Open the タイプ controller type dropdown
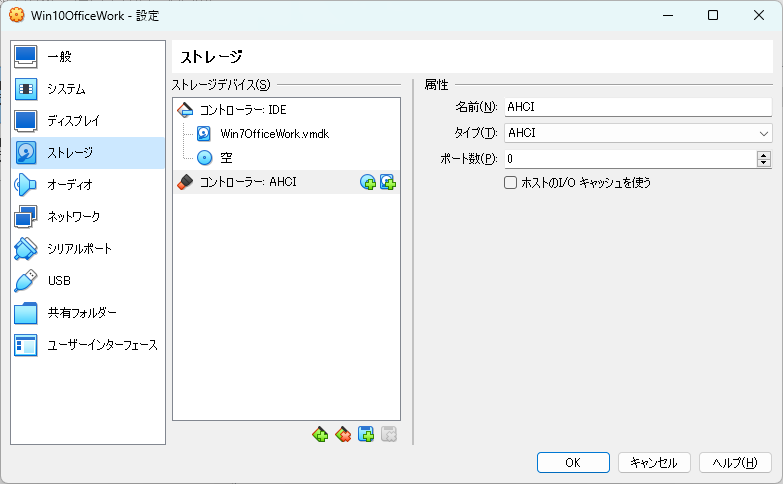The image size is (783, 484). point(638,133)
